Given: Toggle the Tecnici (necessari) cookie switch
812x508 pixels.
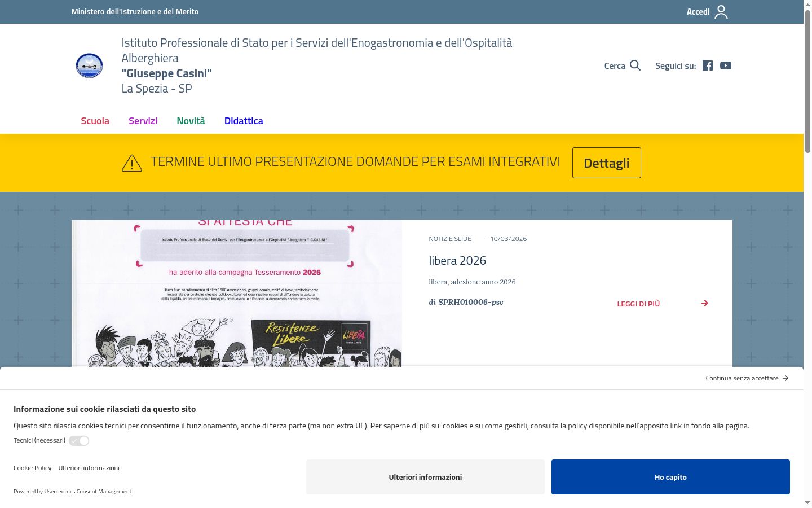Looking at the screenshot, I should click(79, 441).
